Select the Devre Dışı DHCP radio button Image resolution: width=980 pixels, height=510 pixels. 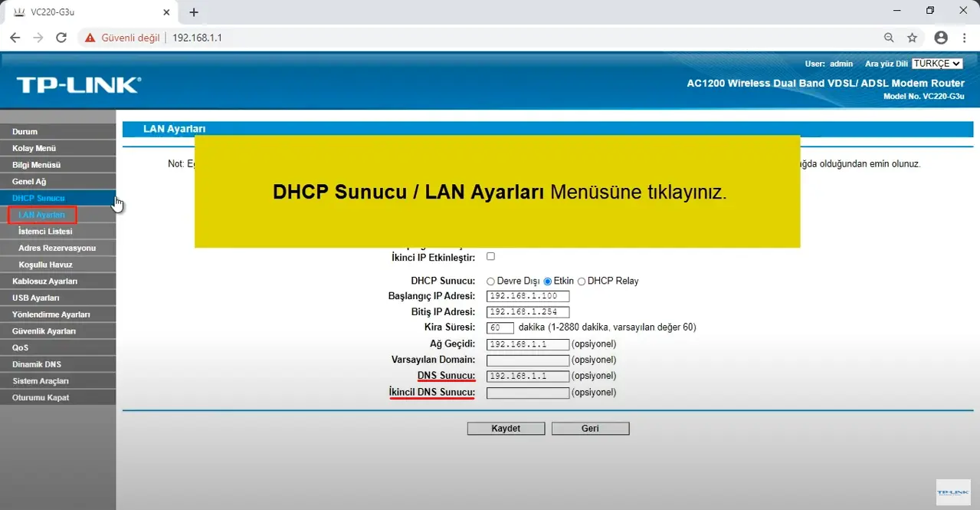pyautogui.click(x=491, y=281)
